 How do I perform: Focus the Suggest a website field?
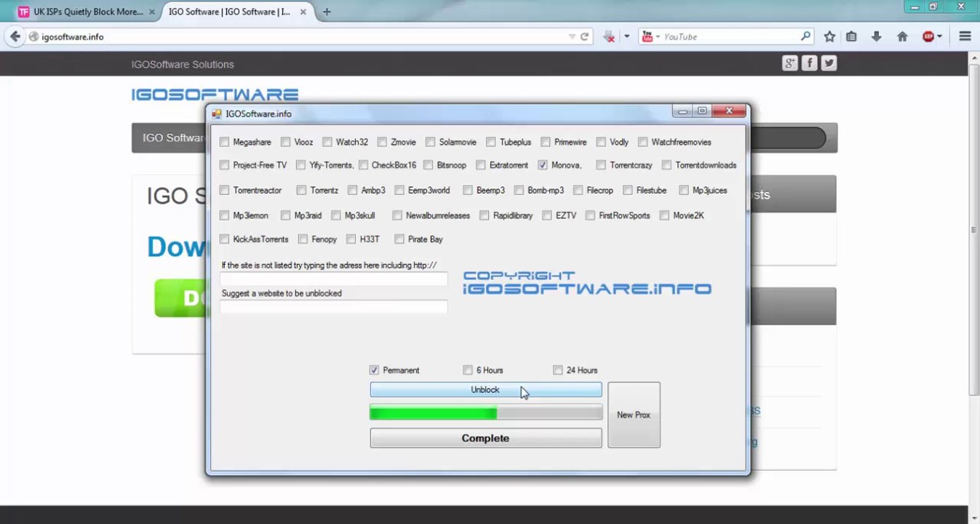(x=334, y=306)
